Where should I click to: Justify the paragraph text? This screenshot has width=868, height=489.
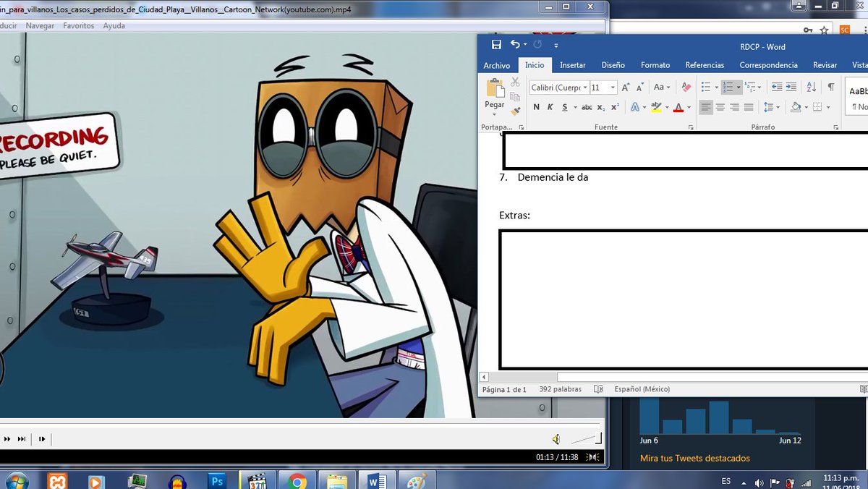(749, 107)
